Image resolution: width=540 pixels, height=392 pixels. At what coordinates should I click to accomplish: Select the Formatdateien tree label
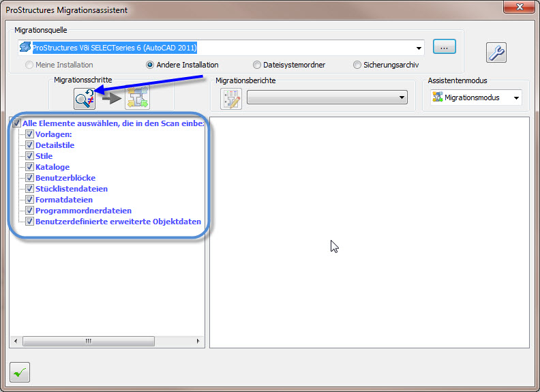64,200
